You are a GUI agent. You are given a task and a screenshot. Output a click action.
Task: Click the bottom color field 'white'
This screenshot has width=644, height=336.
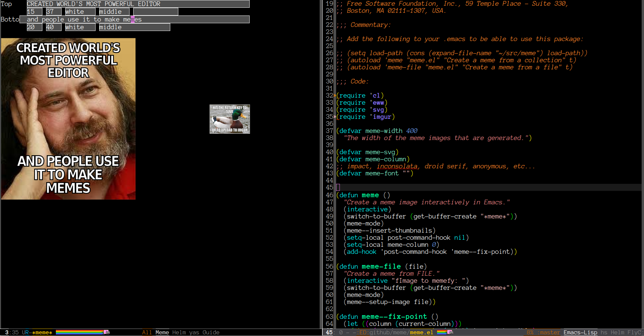80,27
